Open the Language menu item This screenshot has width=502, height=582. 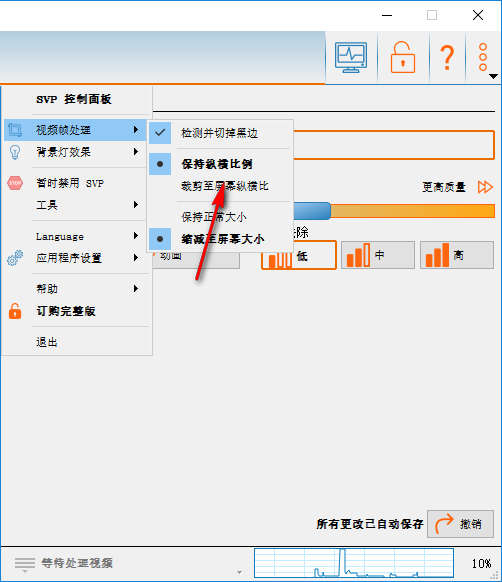75,236
